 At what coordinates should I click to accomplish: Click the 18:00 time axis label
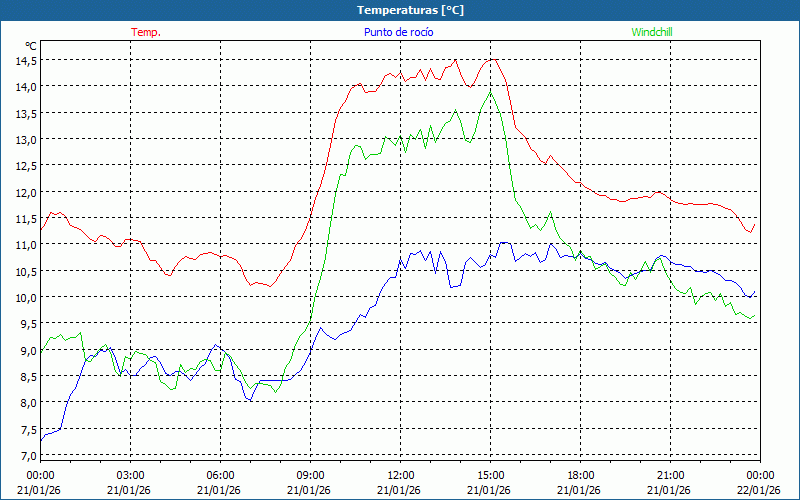click(x=580, y=475)
